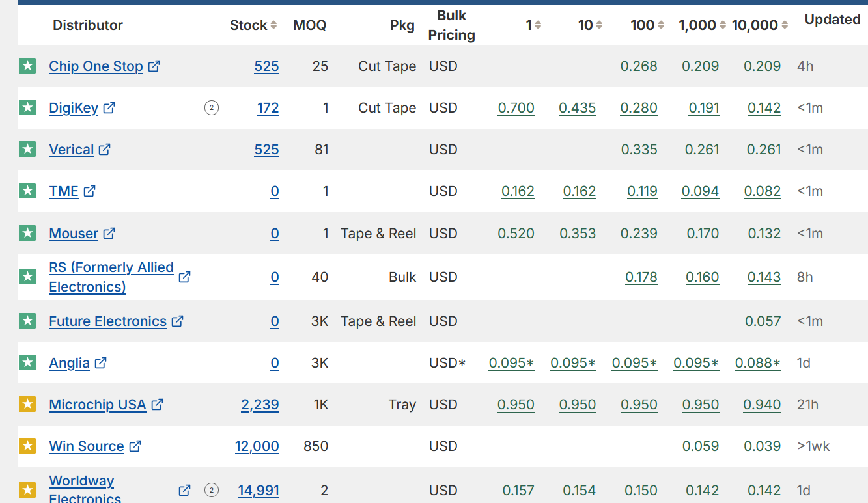
Task: Click the green star icon beside RS
Action: coord(27,277)
